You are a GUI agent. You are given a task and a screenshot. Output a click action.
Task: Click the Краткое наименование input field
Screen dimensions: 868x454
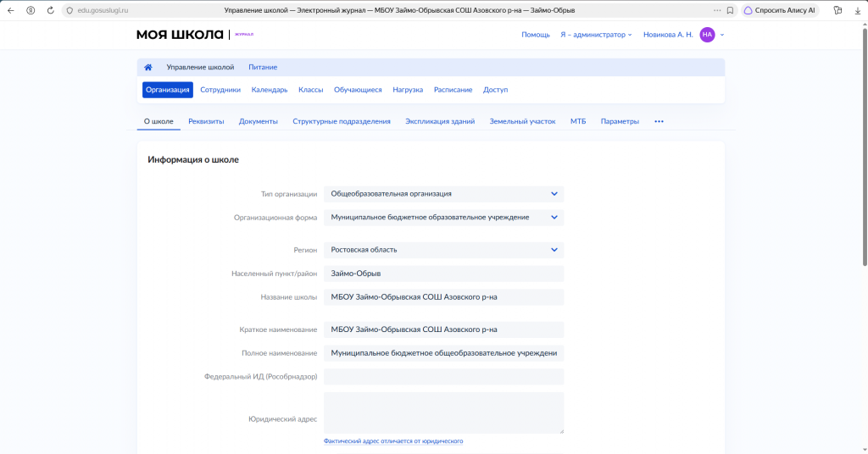(444, 329)
